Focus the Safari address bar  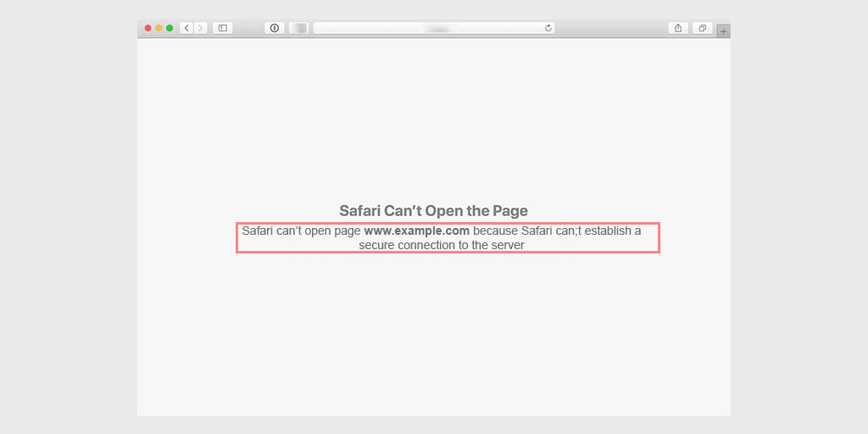[434, 28]
